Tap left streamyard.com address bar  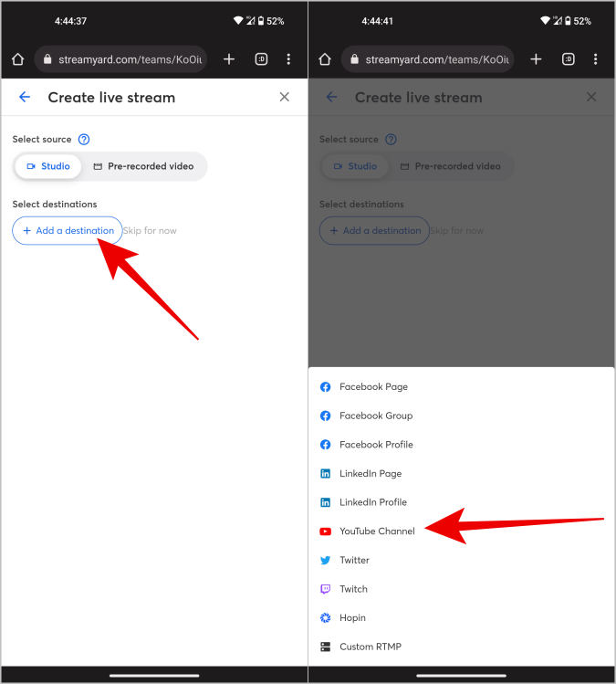(x=120, y=58)
